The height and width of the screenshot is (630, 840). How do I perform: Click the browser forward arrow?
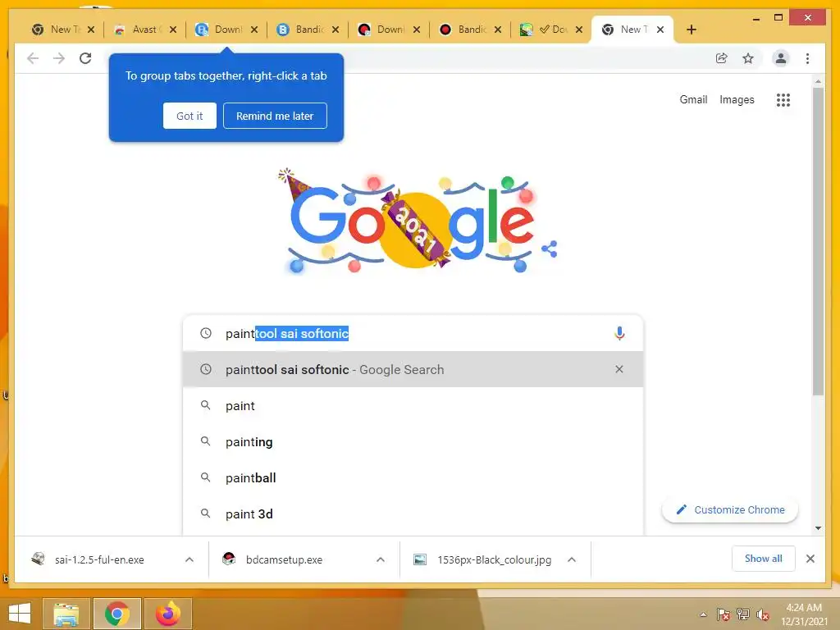tap(59, 58)
